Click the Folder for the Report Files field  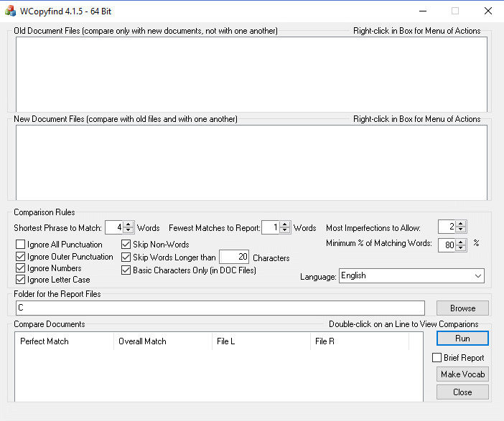pyautogui.click(x=220, y=308)
